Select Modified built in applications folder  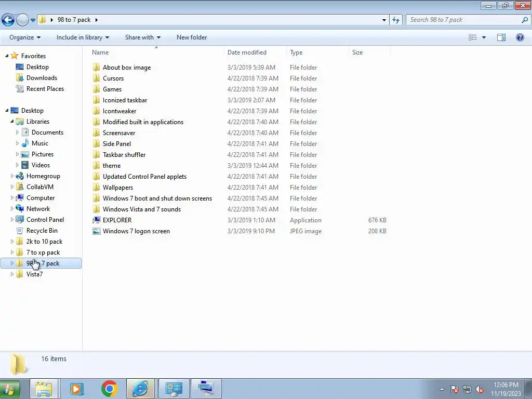pyautogui.click(x=143, y=122)
